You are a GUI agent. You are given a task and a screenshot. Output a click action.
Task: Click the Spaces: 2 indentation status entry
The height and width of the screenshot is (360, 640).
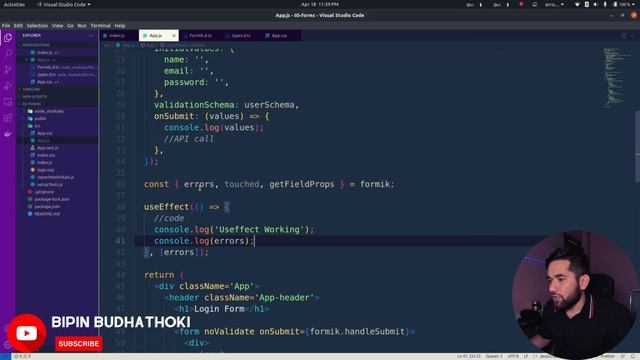[494, 356]
